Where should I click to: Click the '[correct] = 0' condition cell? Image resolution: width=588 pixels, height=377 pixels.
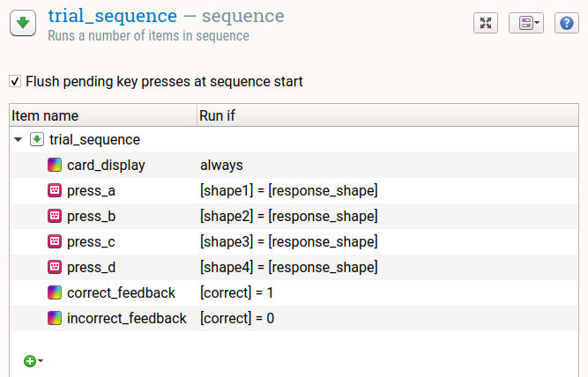tap(237, 318)
